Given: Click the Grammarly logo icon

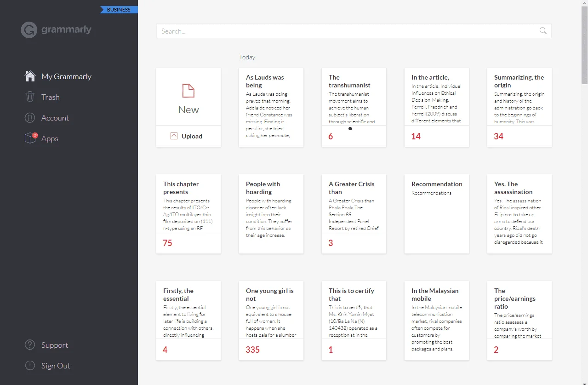Looking at the screenshot, I should point(29,30).
